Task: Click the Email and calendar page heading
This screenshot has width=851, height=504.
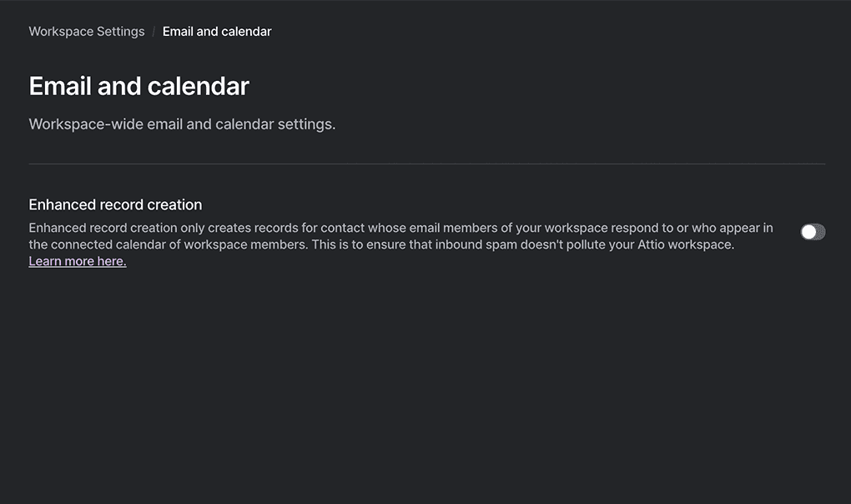Action: (x=139, y=86)
